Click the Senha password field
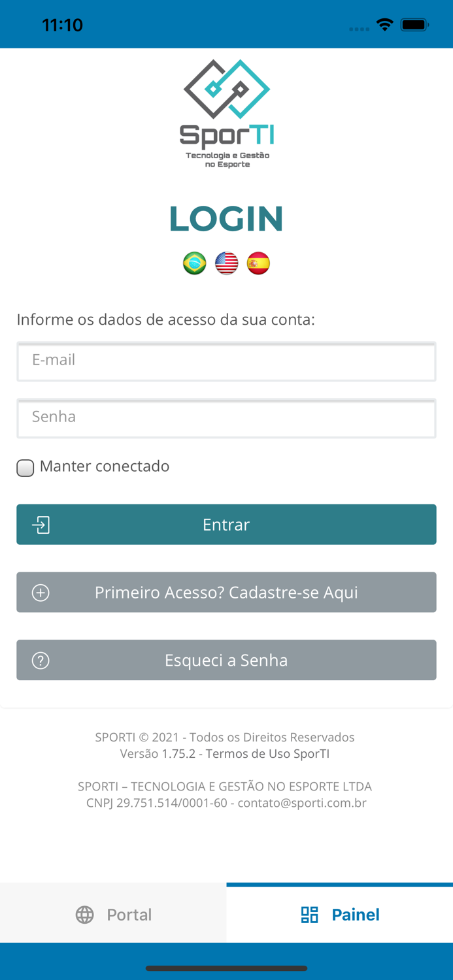The image size is (453, 980). pos(226,419)
